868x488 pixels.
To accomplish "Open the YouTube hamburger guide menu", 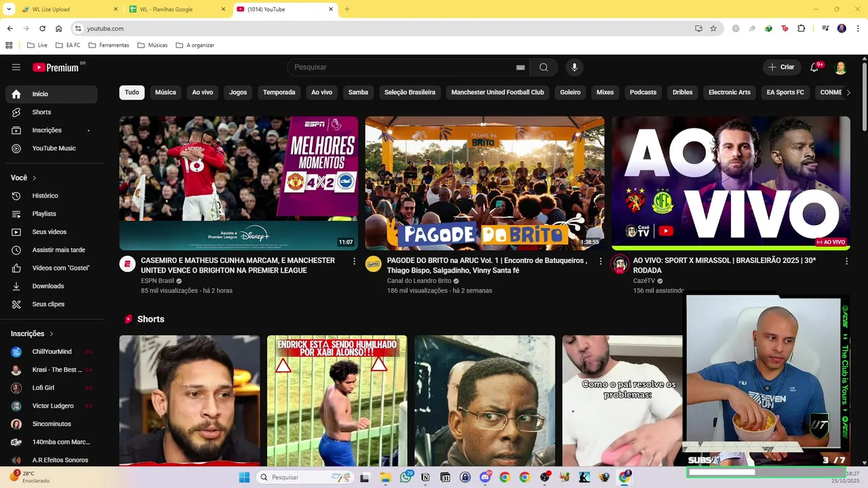I will tap(16, 67).
